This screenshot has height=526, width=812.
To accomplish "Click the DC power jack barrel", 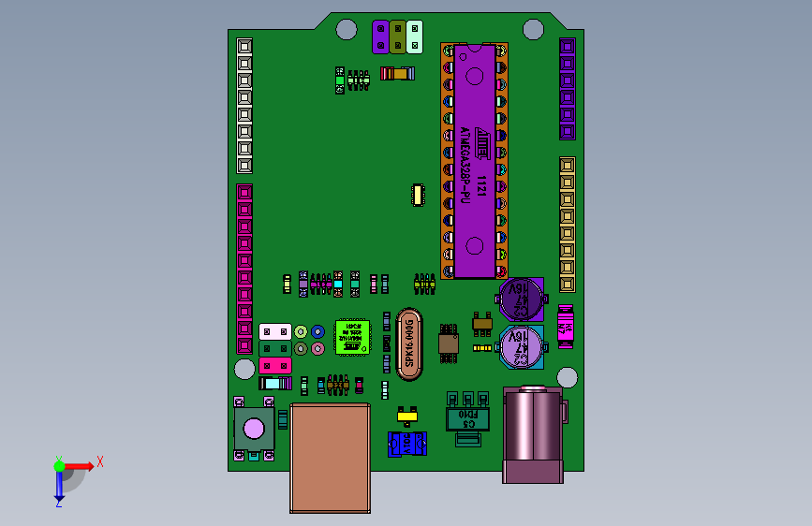I will point(534,434).
